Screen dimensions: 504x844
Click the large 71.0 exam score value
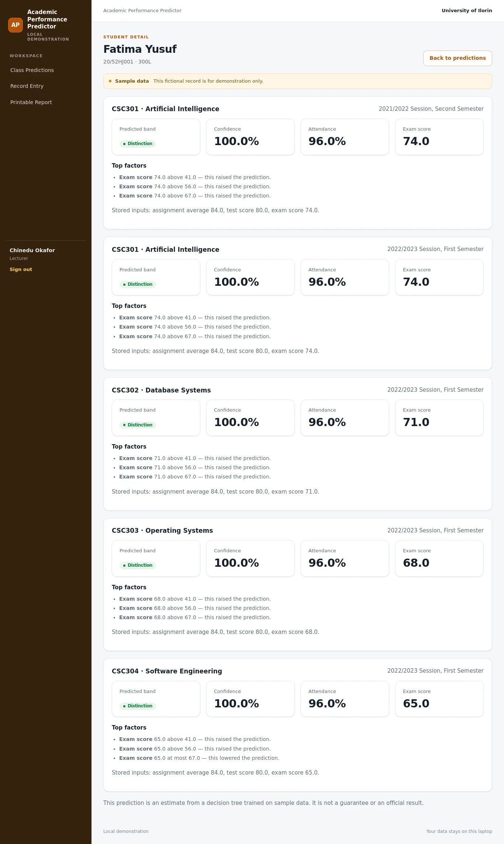pyautogui.click(x=416, y=422)
